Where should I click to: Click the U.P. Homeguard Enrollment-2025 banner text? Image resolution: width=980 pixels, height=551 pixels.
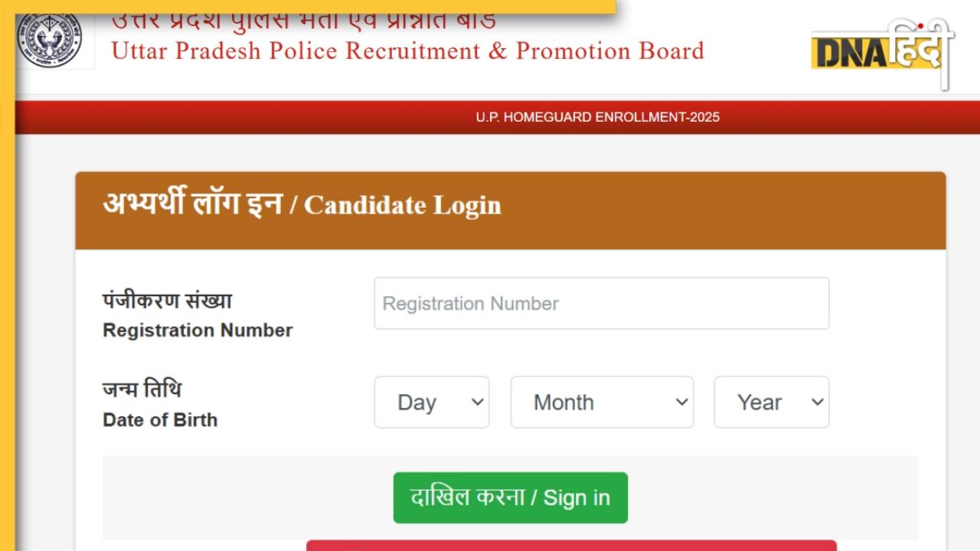pos(597,118)
